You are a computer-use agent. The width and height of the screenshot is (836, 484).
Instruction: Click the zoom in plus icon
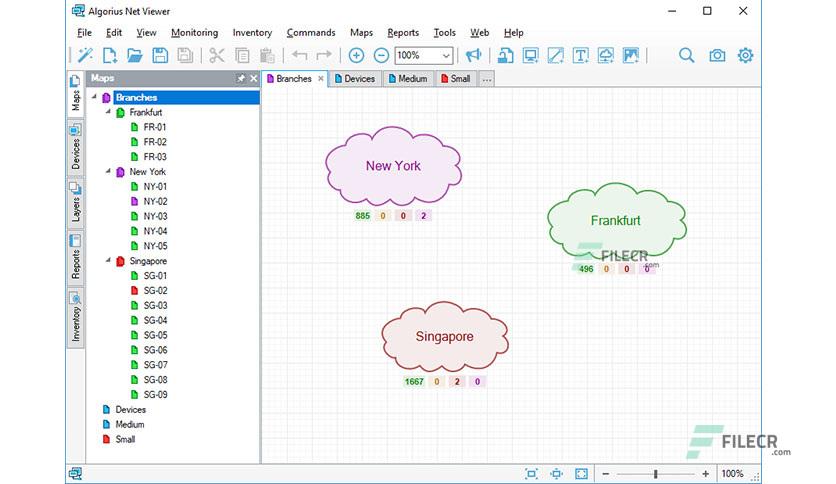coord(356,55)
